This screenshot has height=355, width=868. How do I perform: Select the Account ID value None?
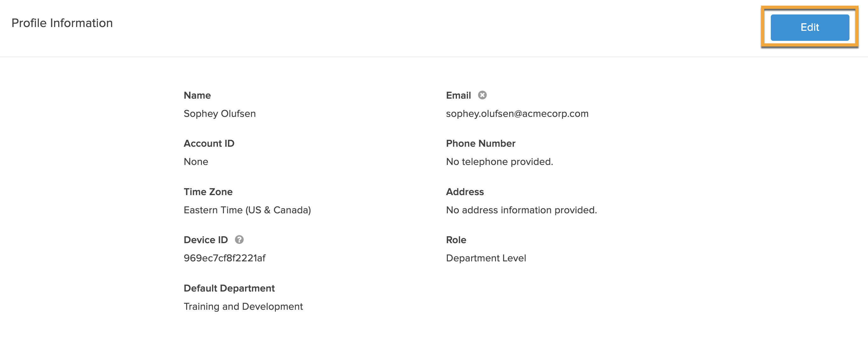point(196,161)
